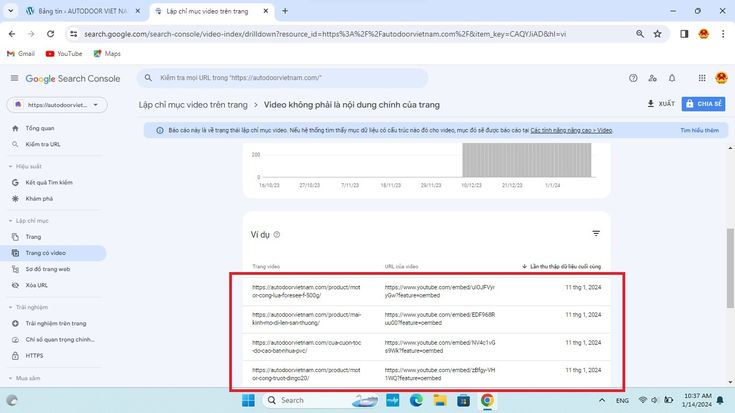Bookmark this page with the star icon
Screen dimensions: 735x413
click(658, 34)
